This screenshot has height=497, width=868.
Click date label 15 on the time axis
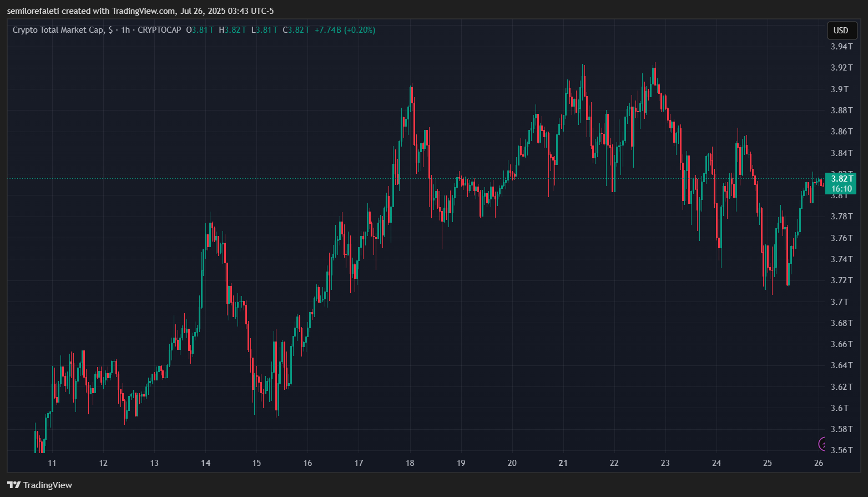(256, 463)
